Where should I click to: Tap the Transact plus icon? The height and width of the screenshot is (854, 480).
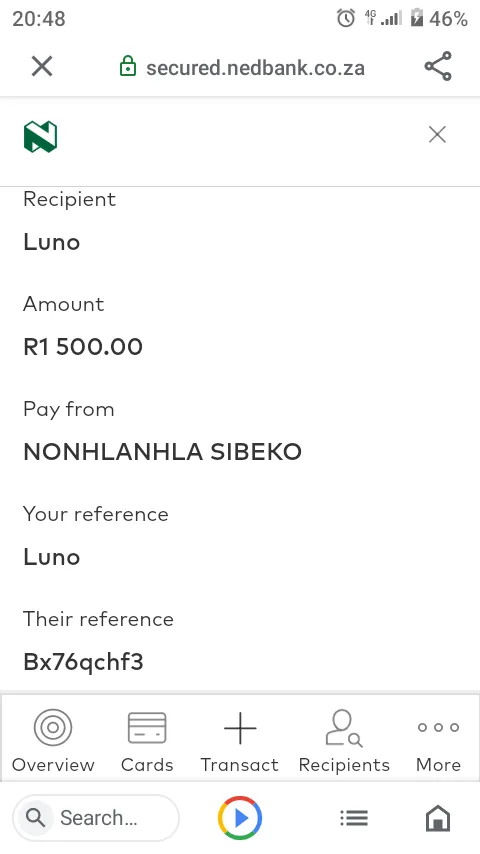240,728
